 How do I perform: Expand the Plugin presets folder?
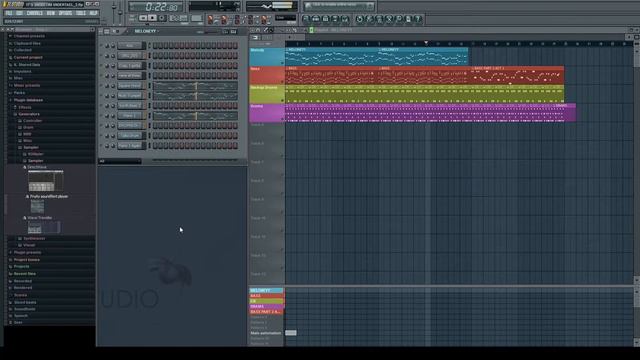point(27,253)
